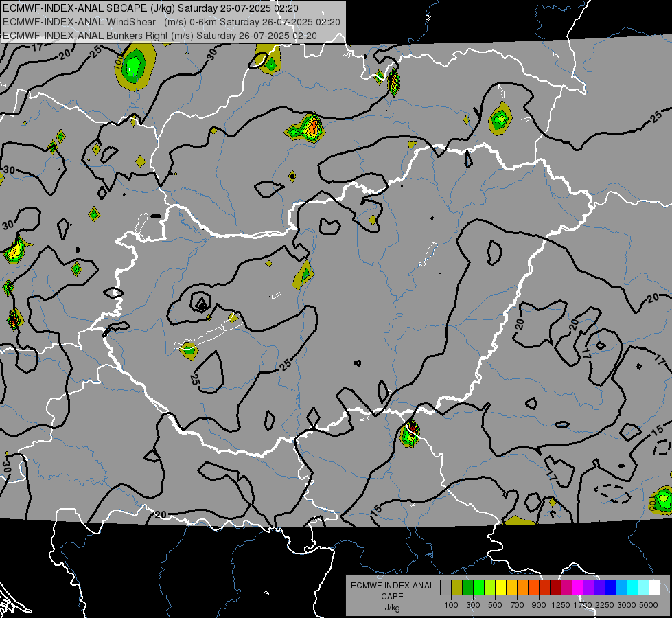Click the legend's ECMWF-INDEX-ANAL heading
This screenshot has width=672, height=618.
(392, 586)
